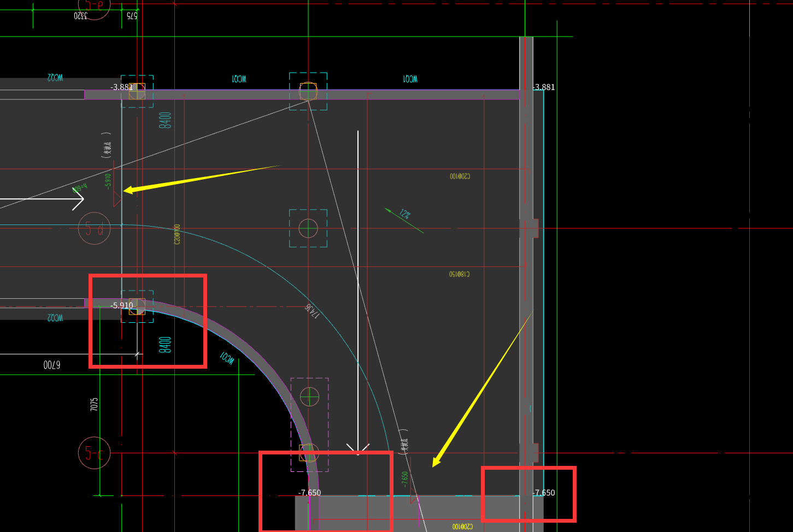Select the green h=600 annotation text
Image resolution: width=793 pixels, height=532 pixels.
click(x=80, y=189)
